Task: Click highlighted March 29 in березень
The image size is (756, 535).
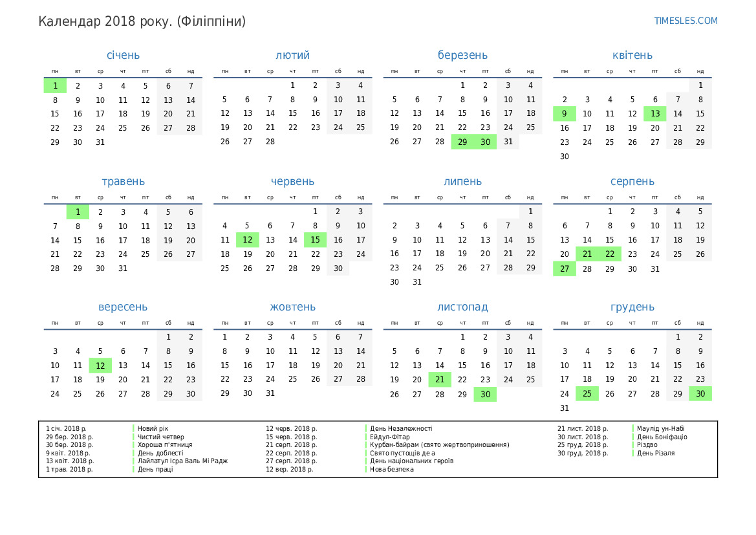Action: coord(462,142)
